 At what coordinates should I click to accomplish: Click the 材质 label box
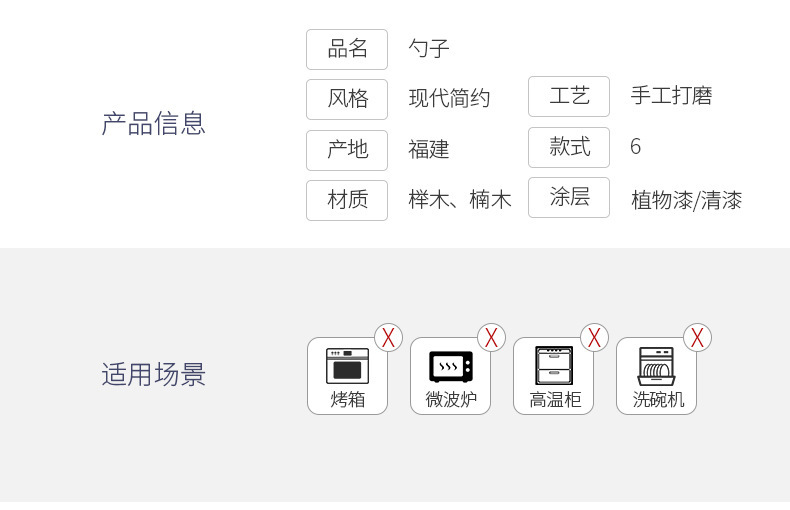[x=347, y=200]
